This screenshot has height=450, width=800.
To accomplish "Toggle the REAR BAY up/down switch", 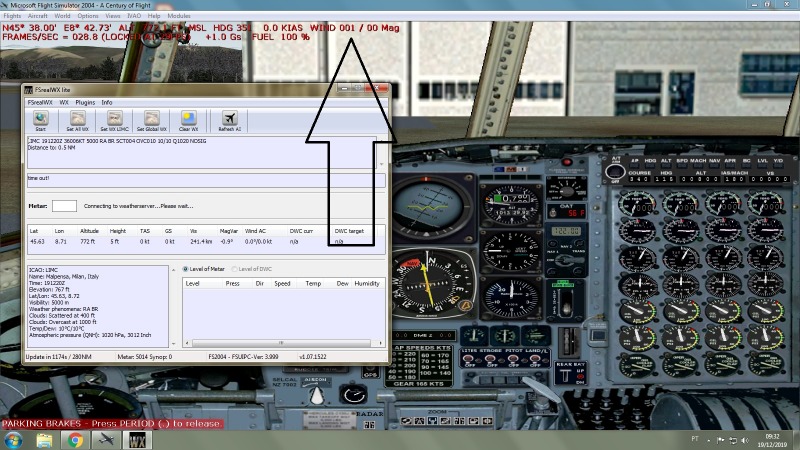I will coord(565,376).
